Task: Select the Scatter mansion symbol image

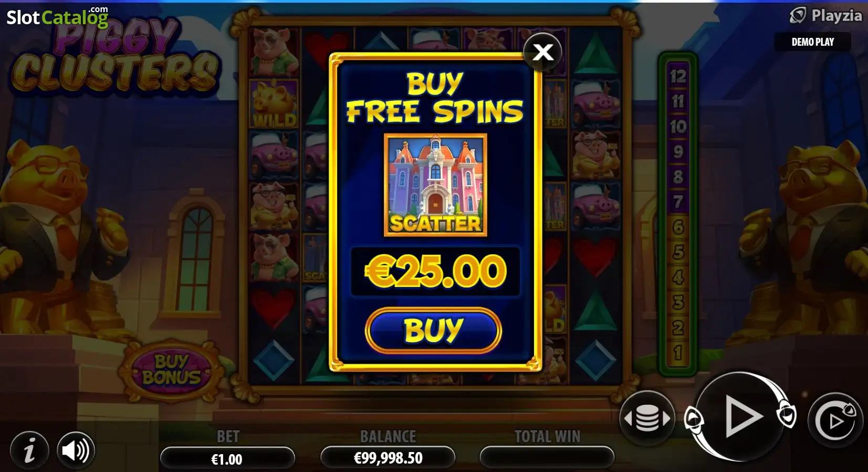Action: [x=435, y=184]
